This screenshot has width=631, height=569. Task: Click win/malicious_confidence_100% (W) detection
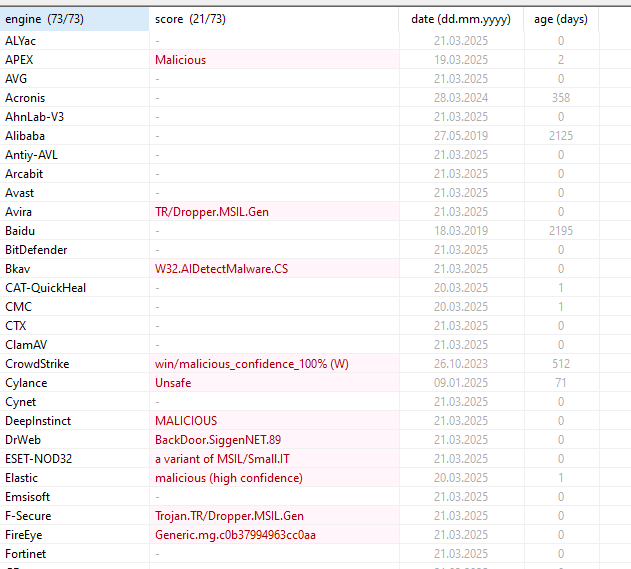pyautogui.click(x=252, y=364)
